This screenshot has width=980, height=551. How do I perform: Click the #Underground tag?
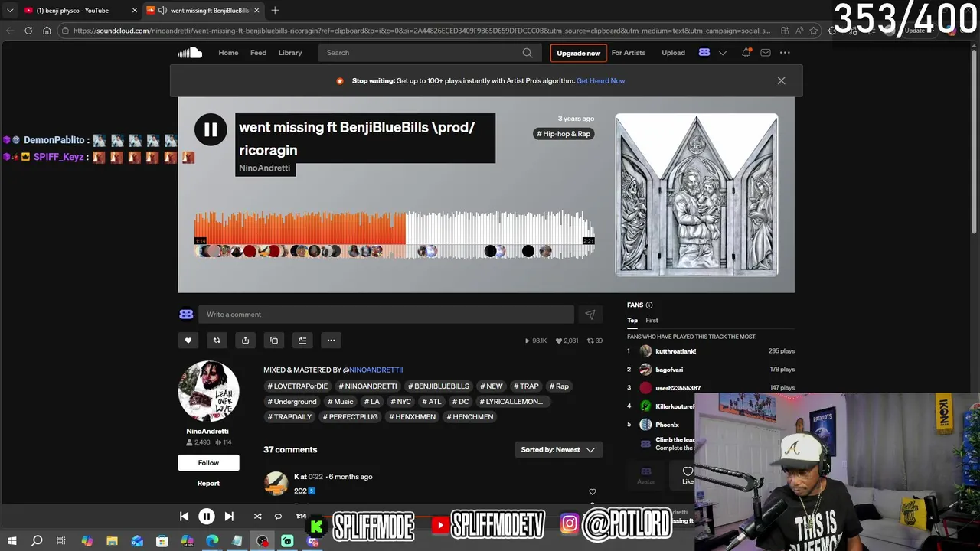(292, 402)
